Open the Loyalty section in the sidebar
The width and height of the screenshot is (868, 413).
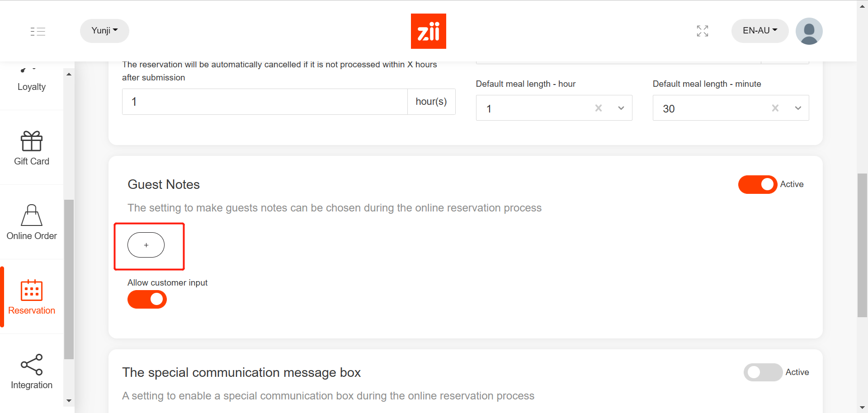pos(31,81)
